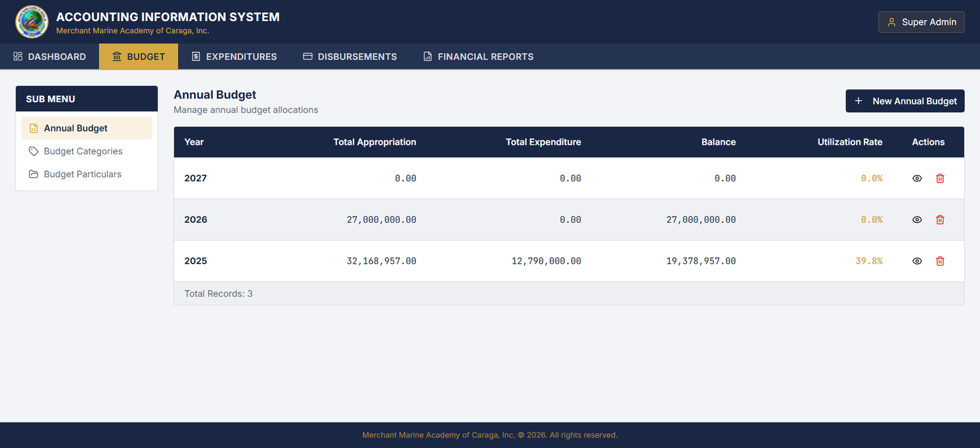Delete the 2026 budget with trash icon

pyautogui.click(x=940, y=220)
